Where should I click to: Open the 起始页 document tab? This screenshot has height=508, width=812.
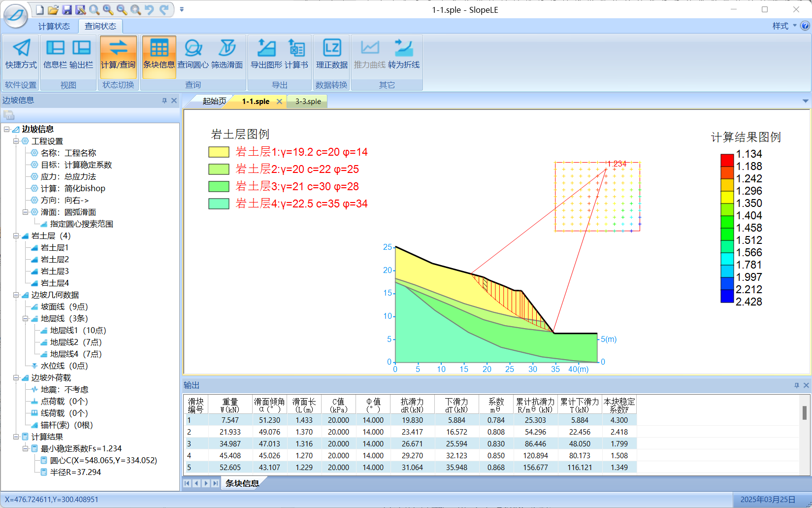(x=215, y=101)
